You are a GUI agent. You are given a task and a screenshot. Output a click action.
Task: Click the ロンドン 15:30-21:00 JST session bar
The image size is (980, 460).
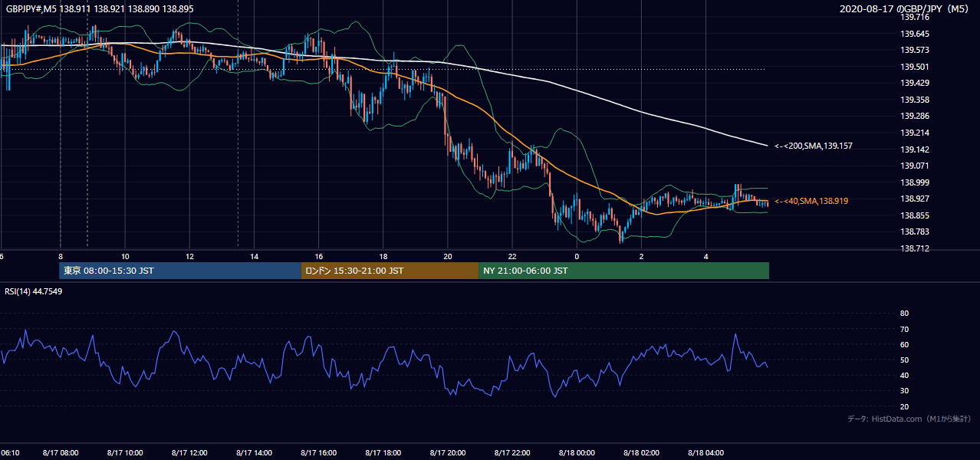click(x=390, y=271)
